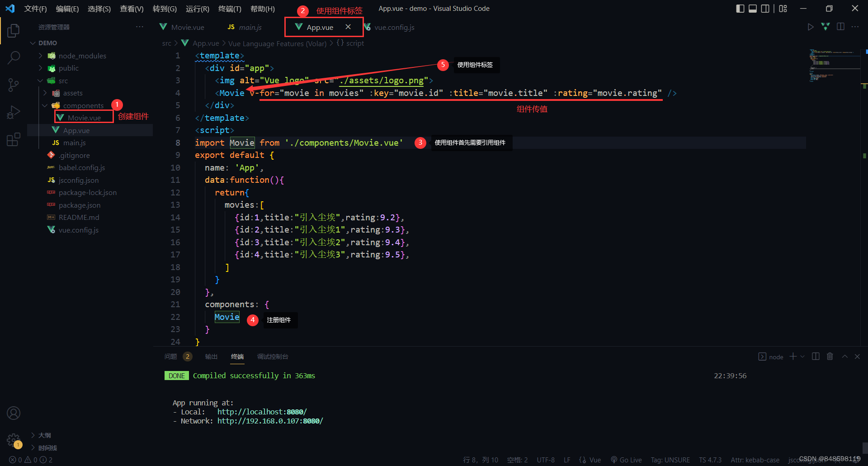Screen dimensions: 868x466
Task: Open Explorer More Actions ellipsis
Action: (x=140, y=27)
